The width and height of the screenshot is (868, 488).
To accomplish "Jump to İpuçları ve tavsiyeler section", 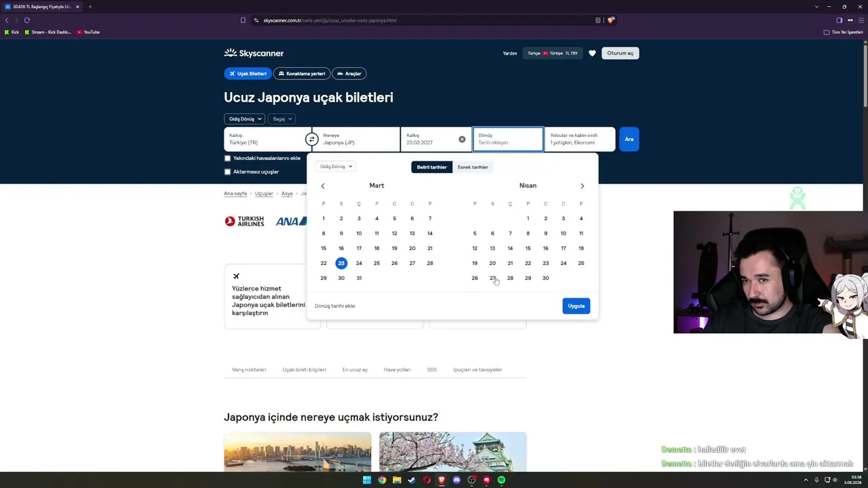I will (477, 369).
